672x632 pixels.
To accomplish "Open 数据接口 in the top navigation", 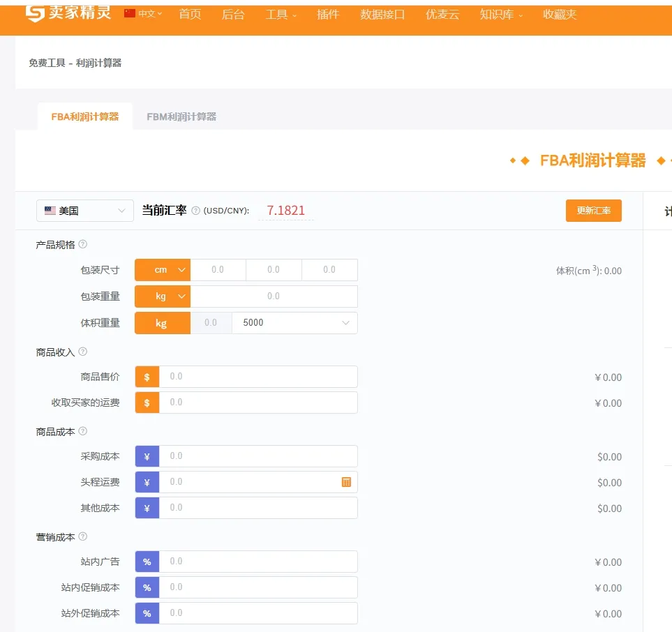I will tap(382, 15).
